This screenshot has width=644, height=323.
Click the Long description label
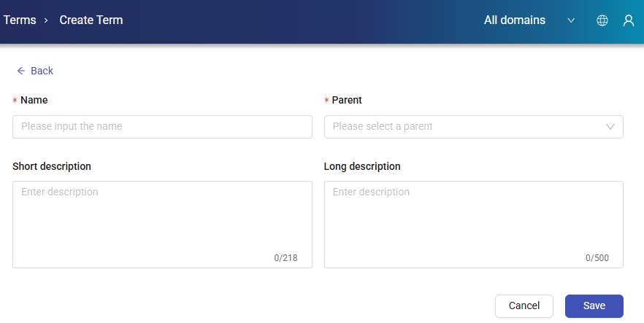point(362,166)
